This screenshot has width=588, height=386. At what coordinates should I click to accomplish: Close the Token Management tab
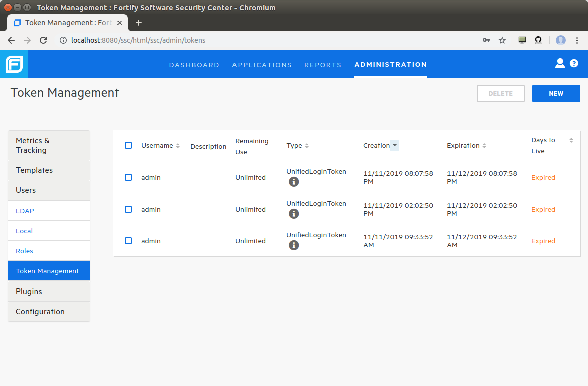119,23
